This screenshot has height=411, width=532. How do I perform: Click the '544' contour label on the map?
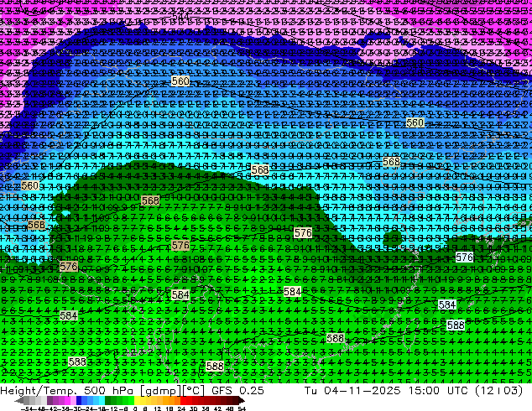tap(180, 17)
